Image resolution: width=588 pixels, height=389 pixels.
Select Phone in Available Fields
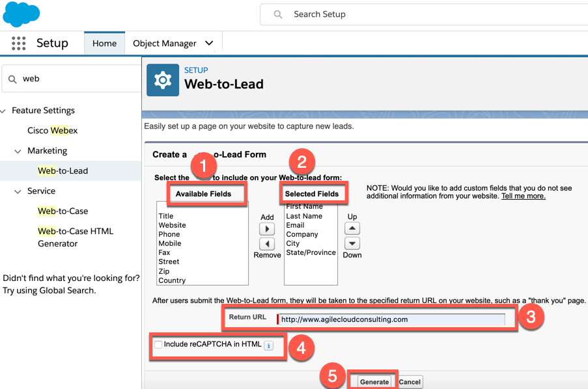click(x=169, y=234)
